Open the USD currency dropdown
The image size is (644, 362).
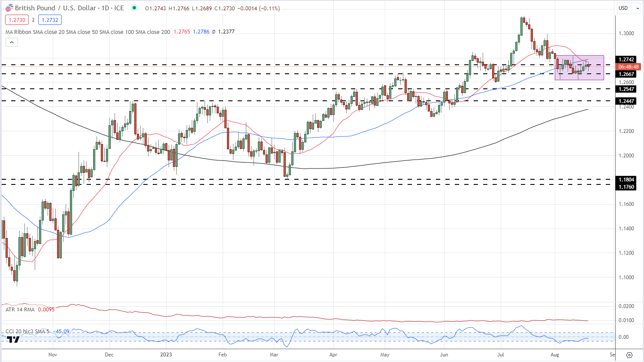click(628, 8)
